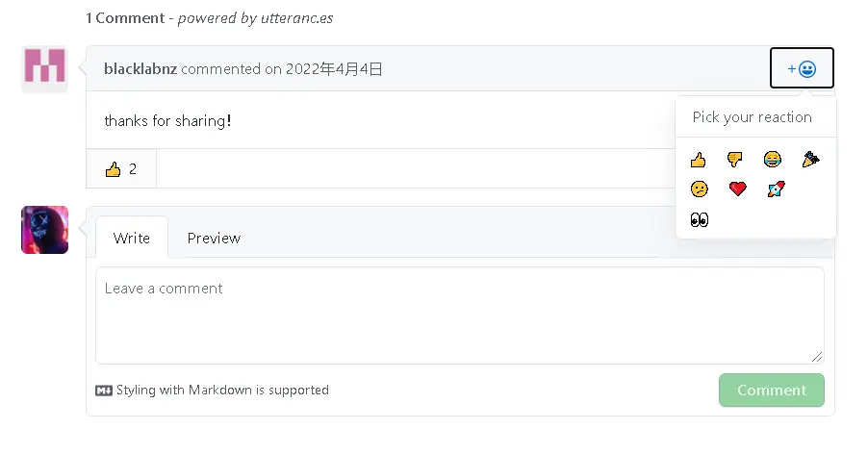Image resolution: width=868 pixels, height=454 pixels.
Task: Switch to the Preview tab
Action: (x=214, y=238)
